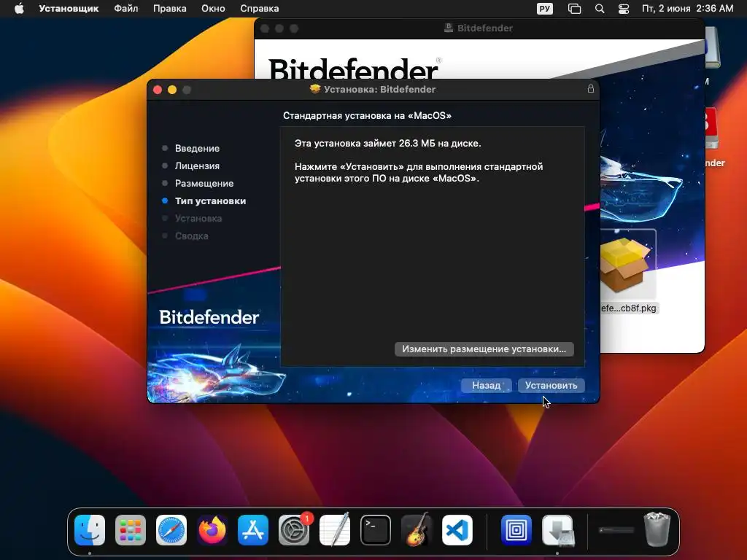The image size is (747, 560).
Task: Open the Apple menu
Action: click(19, 9)
